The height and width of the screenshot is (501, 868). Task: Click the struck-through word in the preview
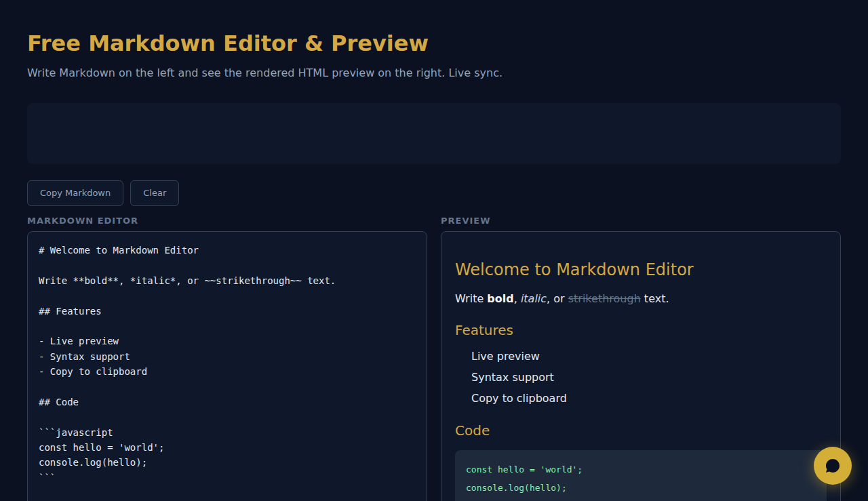coord(604,298)
